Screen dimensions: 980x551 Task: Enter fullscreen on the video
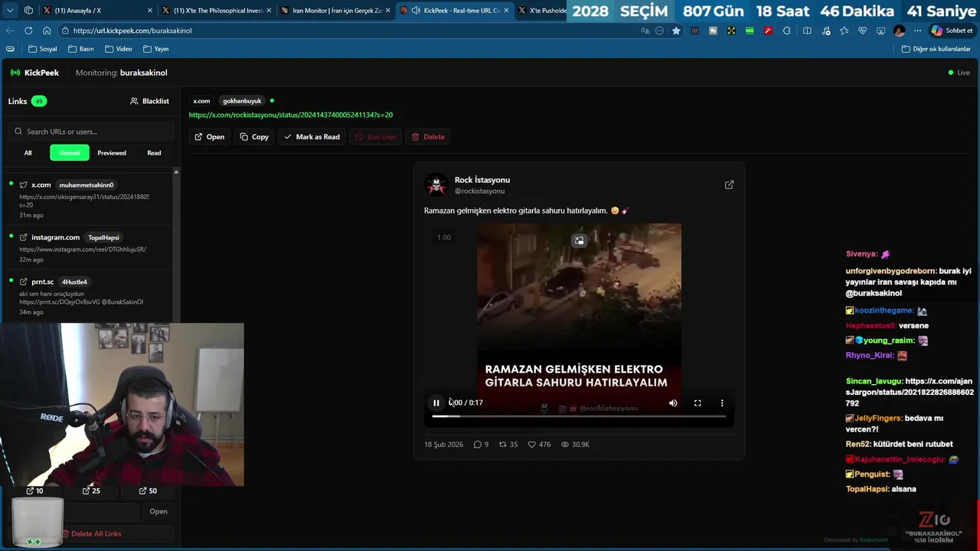(697, 403)
